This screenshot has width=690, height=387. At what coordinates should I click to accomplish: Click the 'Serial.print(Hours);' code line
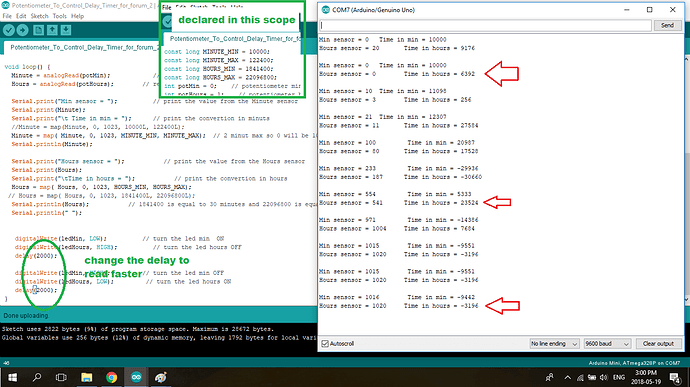coord(47,170)
